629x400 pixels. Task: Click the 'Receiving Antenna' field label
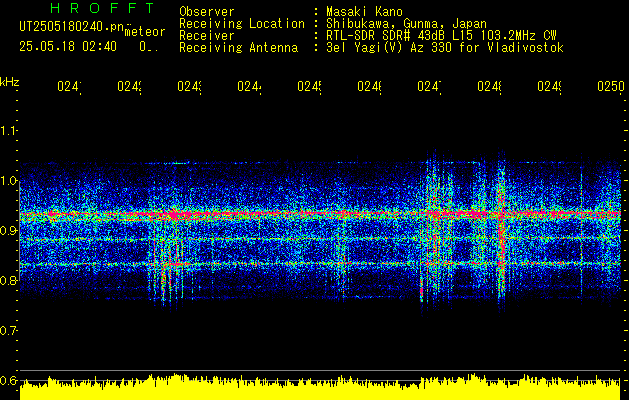(239, 48)
